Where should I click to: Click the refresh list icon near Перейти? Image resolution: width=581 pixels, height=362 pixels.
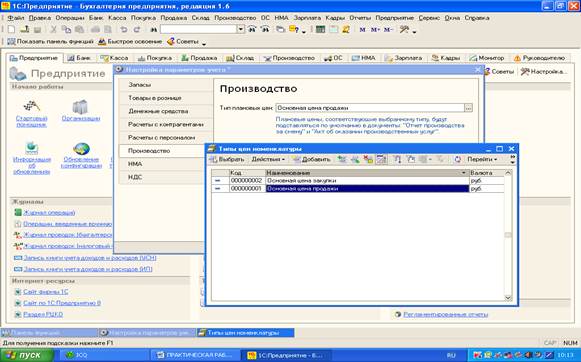tap(458, 159)
